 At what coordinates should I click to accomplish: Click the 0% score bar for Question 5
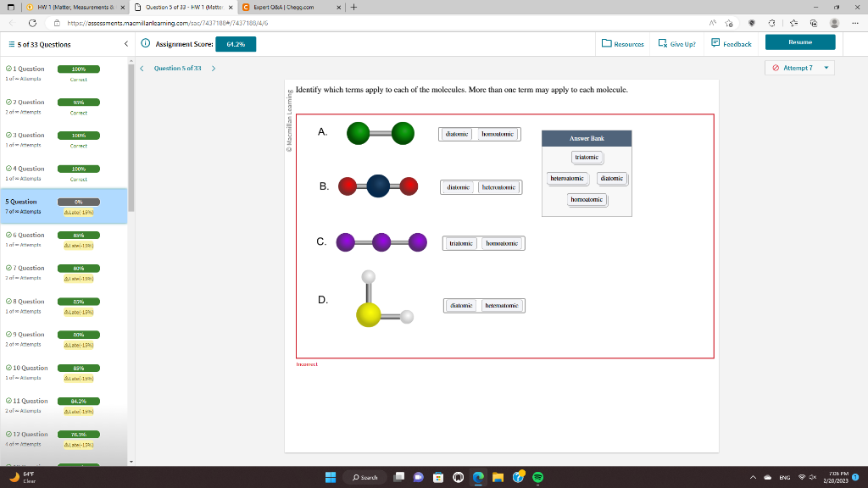click(x=79, y=202)
